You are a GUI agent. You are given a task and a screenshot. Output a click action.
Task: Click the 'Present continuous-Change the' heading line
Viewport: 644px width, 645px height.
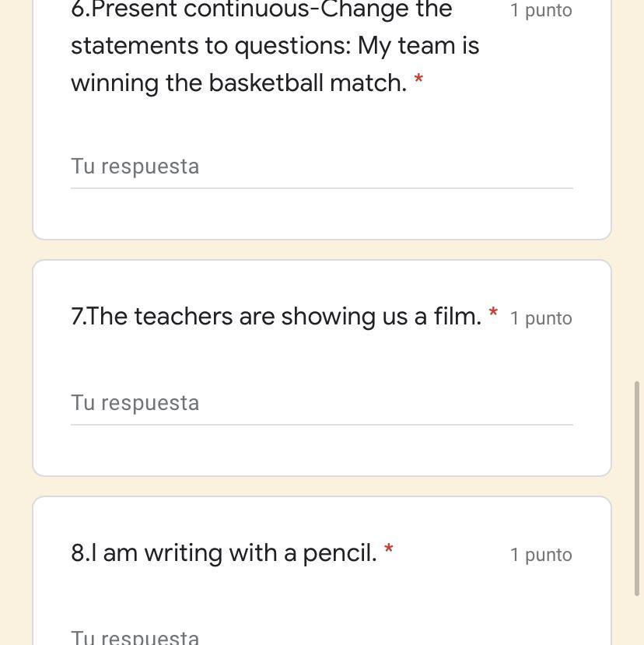click(261, 10)
